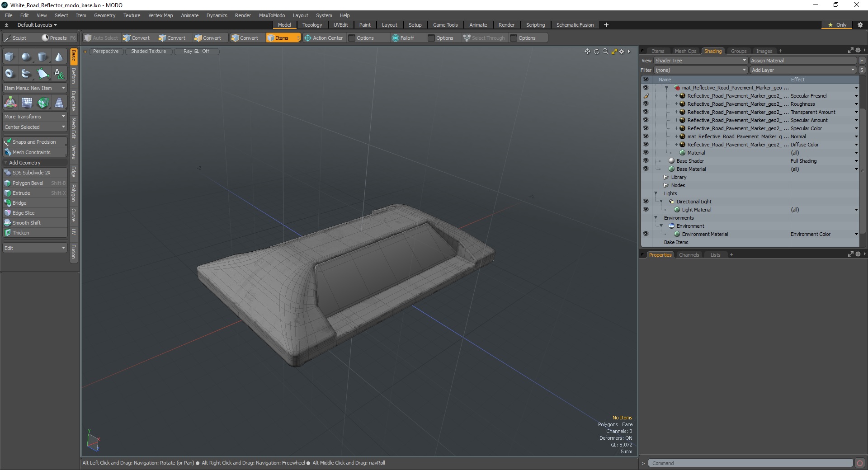This screenshot has width=868, height=470.
Task: Open the Texture menu
Action: 132,15
